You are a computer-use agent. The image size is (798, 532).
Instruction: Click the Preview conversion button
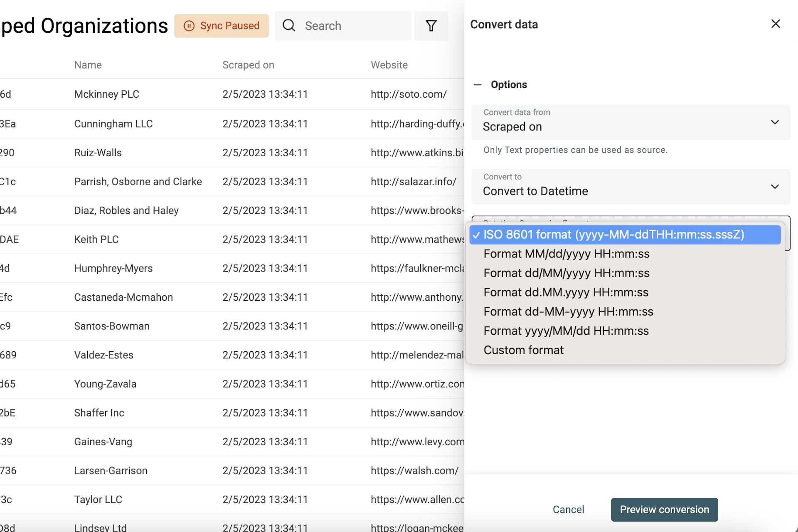(x=664, y=509)
